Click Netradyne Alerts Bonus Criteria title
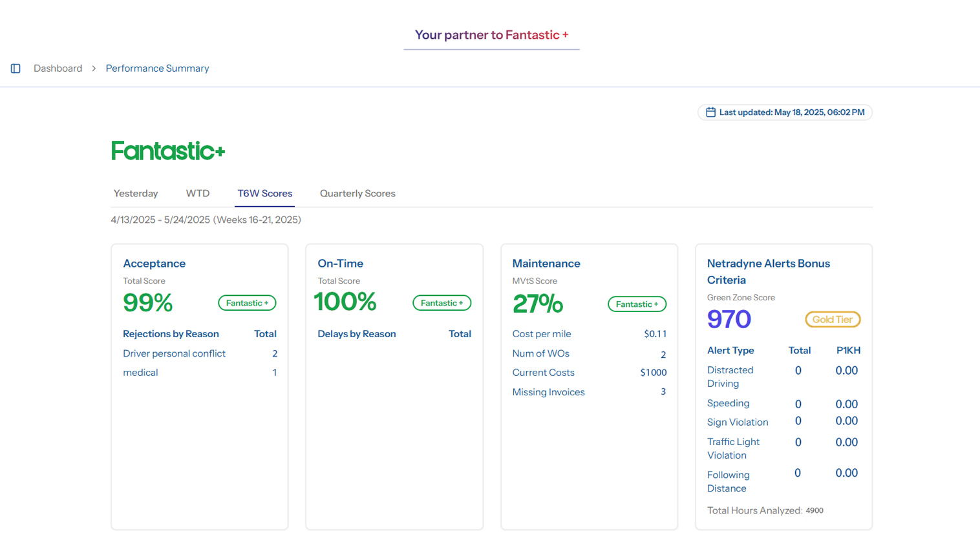980x551 pixels. (x=768, y=272)
